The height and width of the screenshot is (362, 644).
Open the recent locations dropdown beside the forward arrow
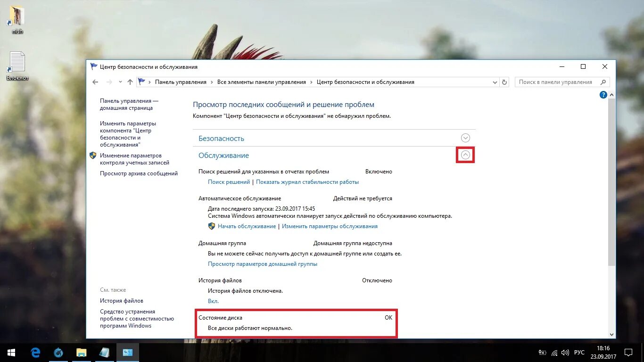coord(120,82)
